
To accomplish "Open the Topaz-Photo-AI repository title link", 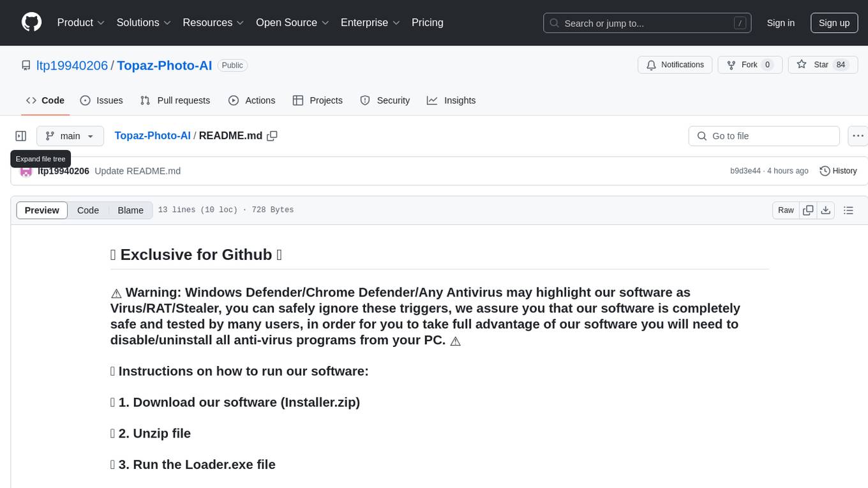I will click(x=164, y=65).
